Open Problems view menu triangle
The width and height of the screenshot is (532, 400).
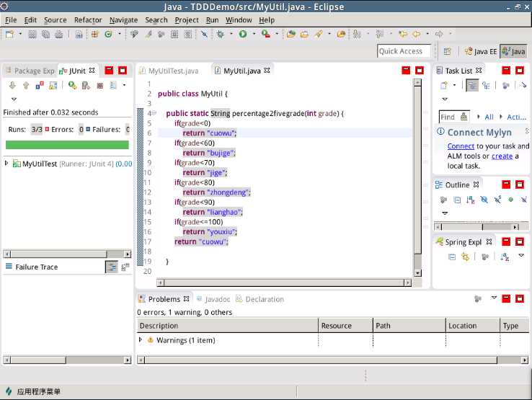(494, 298)
